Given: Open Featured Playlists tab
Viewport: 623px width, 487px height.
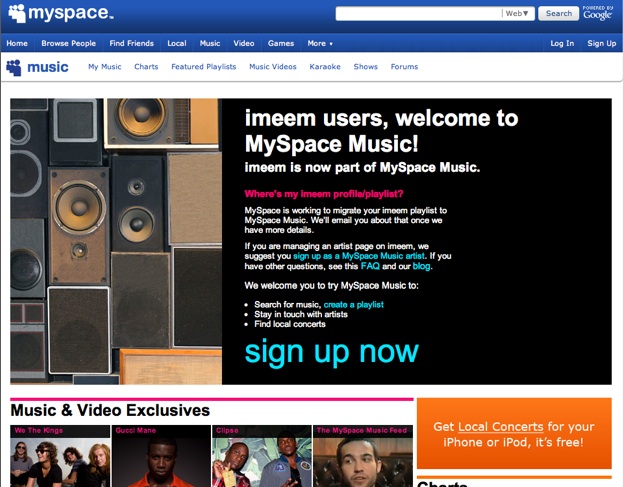Looking at the screenshot, I should (204, 67).
